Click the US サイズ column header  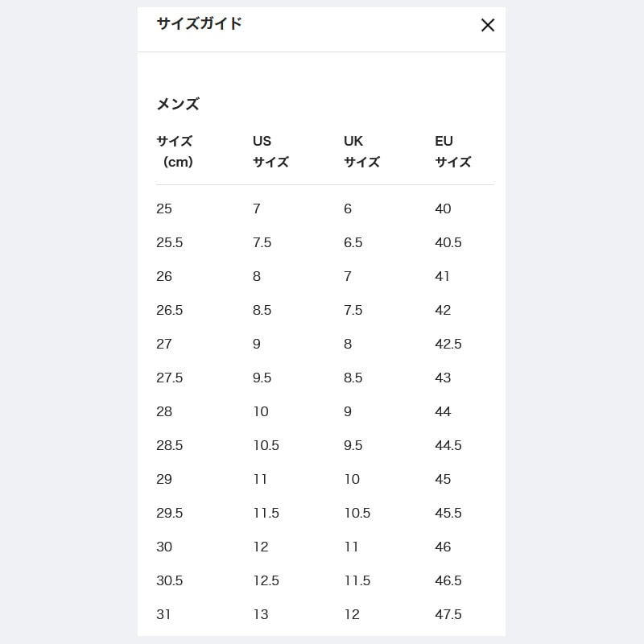[x=270, y=151]
